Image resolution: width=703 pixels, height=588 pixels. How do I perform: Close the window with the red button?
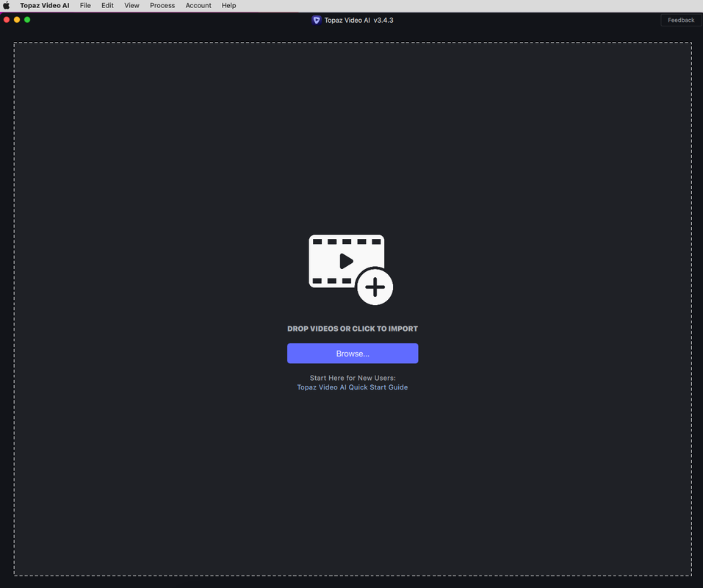pos(7,20)
